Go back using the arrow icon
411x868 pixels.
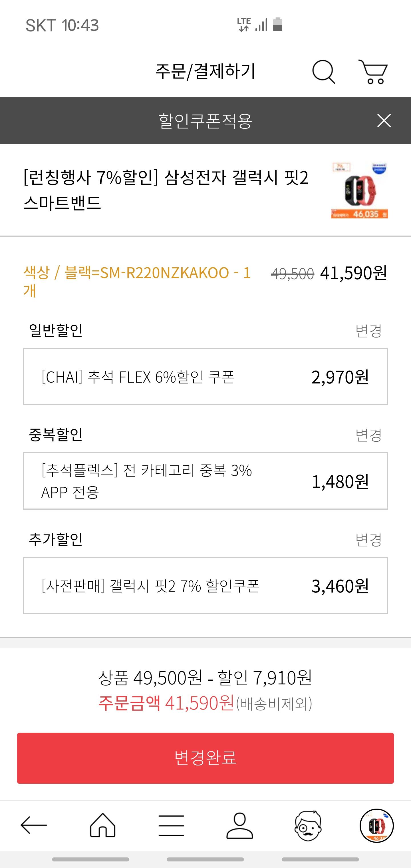(34, 825)
